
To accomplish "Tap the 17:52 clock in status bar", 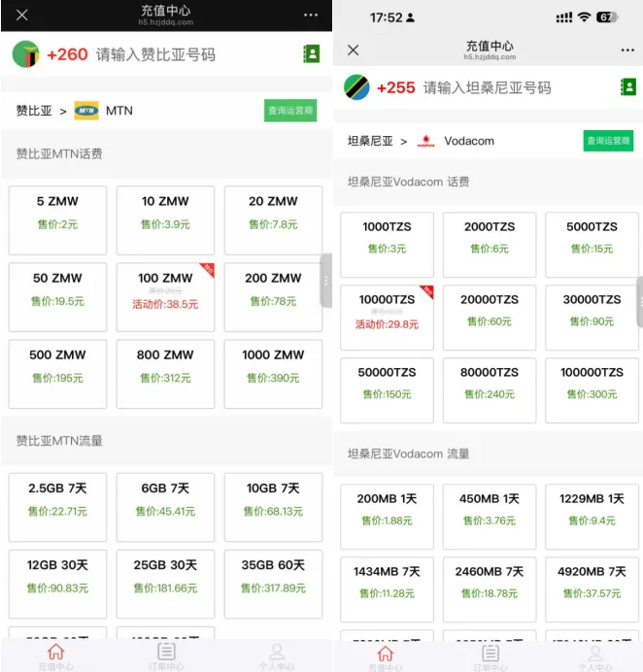I will coord(387,17).
